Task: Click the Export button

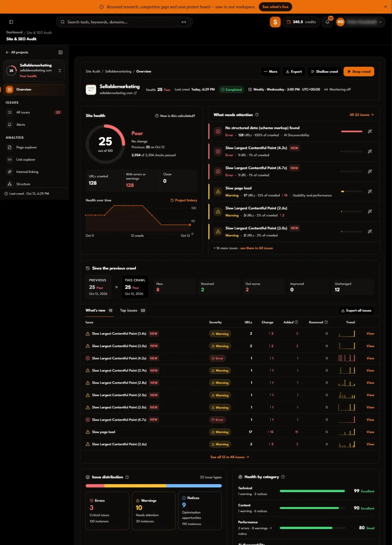Action: click(x=294, y=71)
